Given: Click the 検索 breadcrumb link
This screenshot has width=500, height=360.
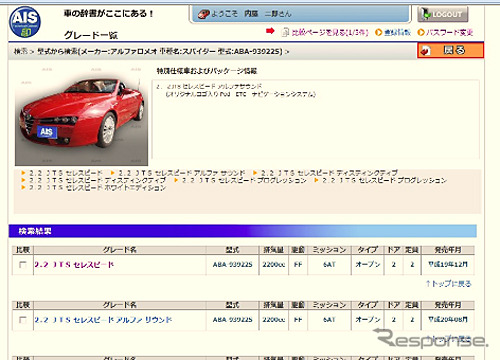Looking at the screenshot, I should click(21, 51).
